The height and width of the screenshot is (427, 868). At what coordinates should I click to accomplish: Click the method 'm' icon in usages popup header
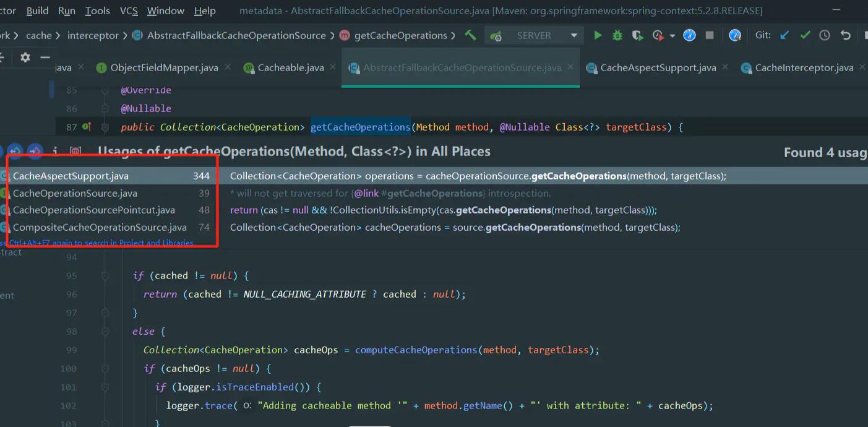pos(75,151)
